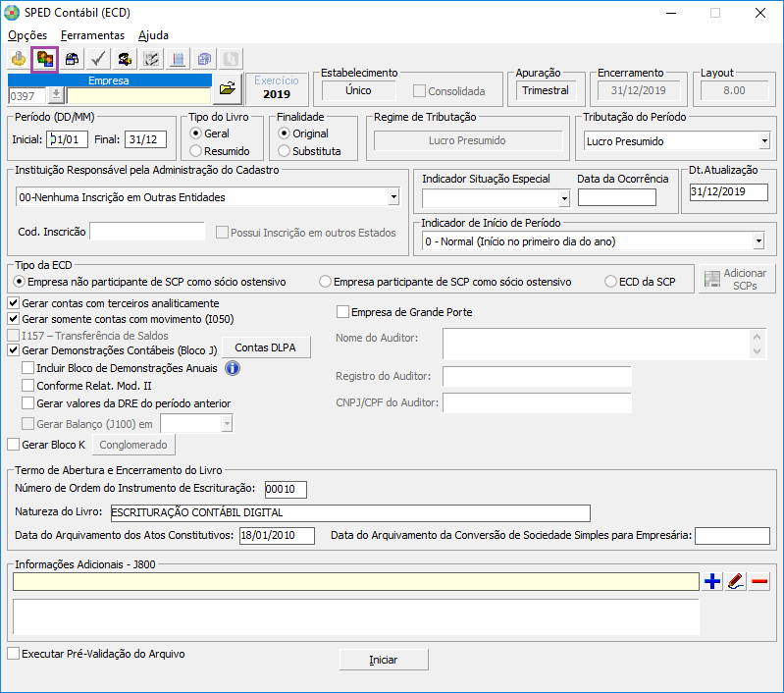This screenshot has width=784, height=693.
Task: Click the Dt.Atualização date field
Action: (x=728, y=191)
